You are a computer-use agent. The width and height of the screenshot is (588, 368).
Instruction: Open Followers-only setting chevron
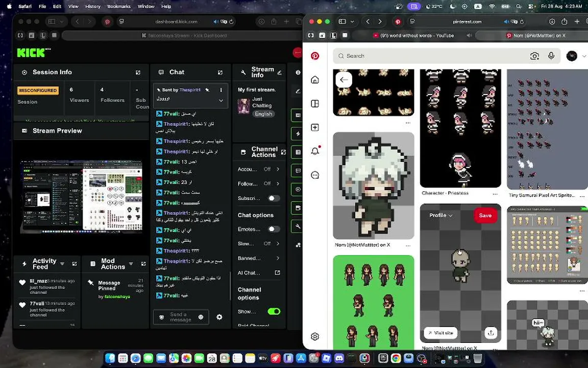278,183
